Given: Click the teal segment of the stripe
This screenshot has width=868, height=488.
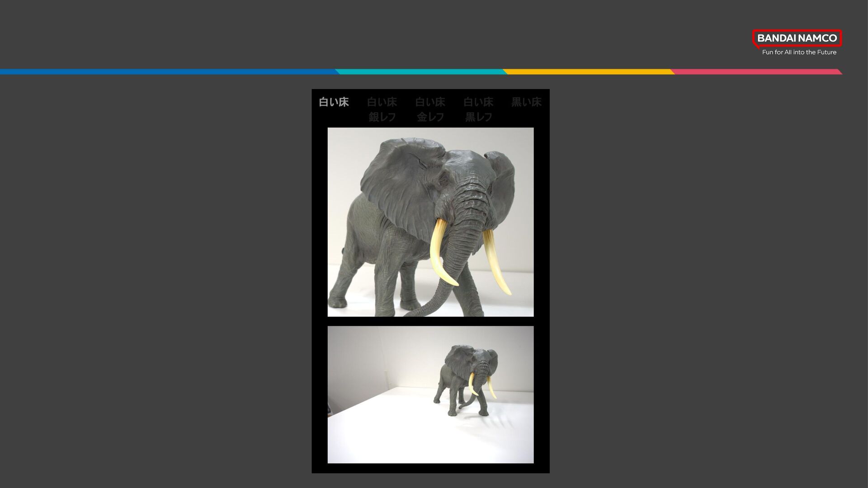Looking at the screenshot, I should [x=420, y=72].
